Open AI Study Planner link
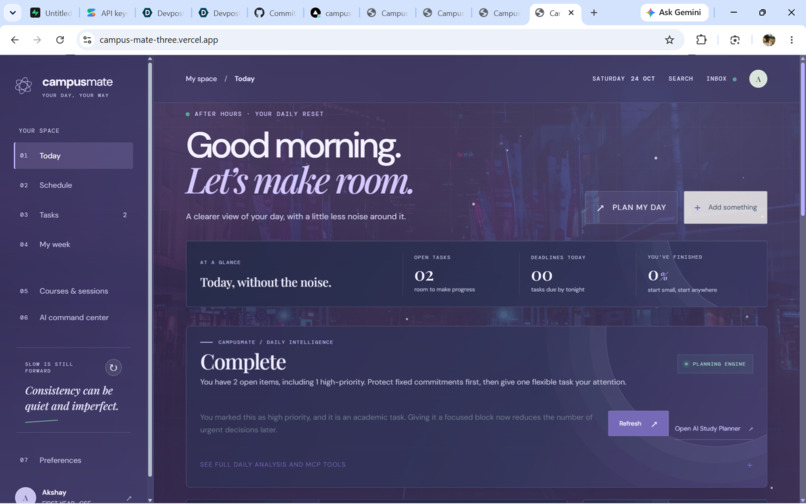806x504 pixels. coord(713,428)
